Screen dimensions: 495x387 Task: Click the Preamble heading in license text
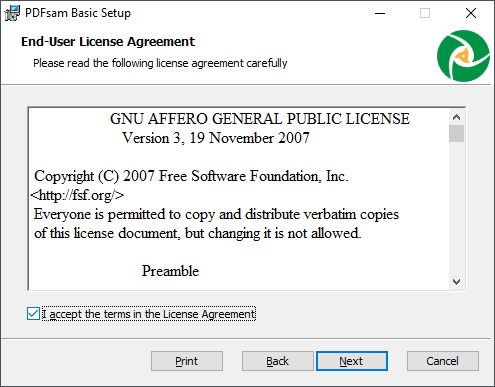pos(170,271)
